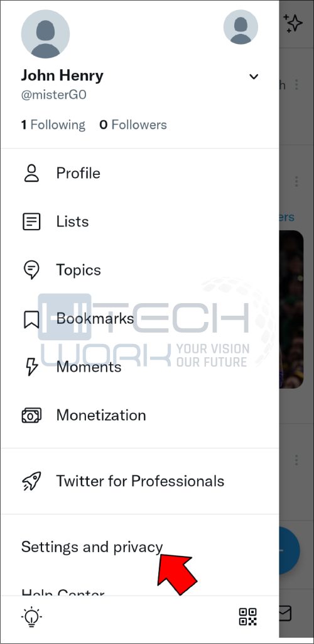
Task: View the 1 Following list
Action: [x=53, y=125]
